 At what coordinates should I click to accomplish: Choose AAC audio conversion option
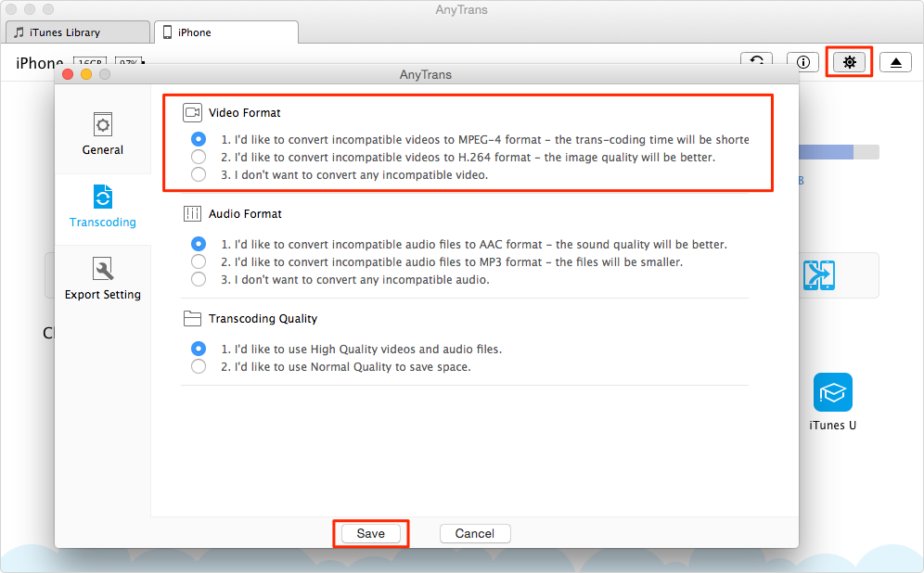199,244
